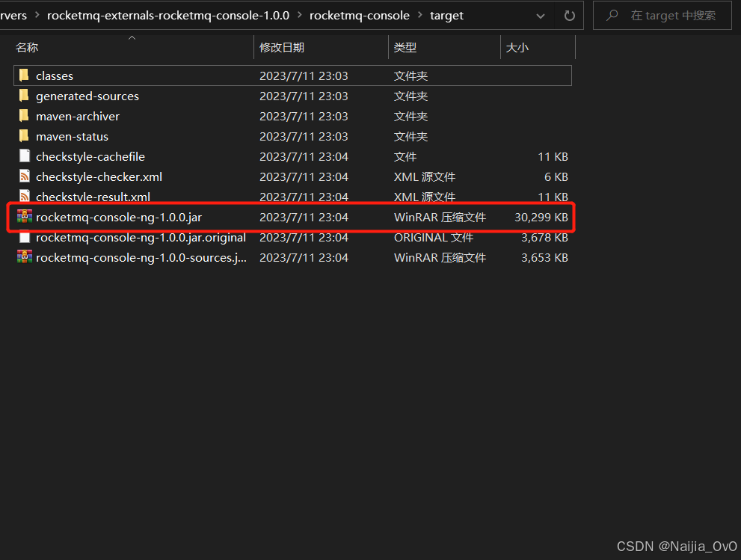Select the rocketmq-console-ng-1.0.0.jar WinRAR icon
The width and height of the screenshot is (741, 560).
25,216
